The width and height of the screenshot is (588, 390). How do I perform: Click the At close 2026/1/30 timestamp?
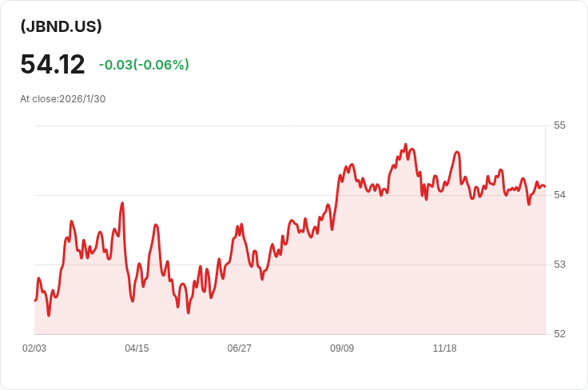coord(63,99)
